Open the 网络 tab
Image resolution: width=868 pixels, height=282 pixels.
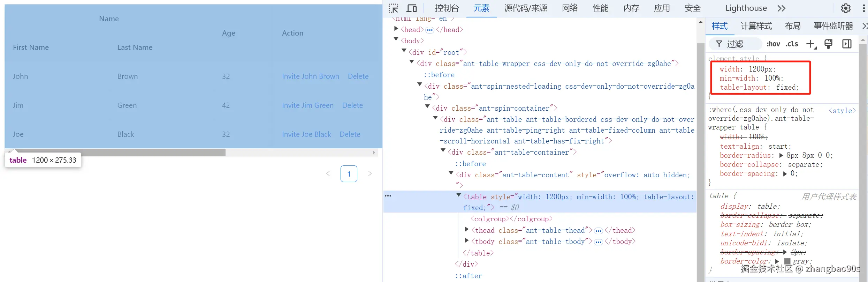click(x=570, y=8)
